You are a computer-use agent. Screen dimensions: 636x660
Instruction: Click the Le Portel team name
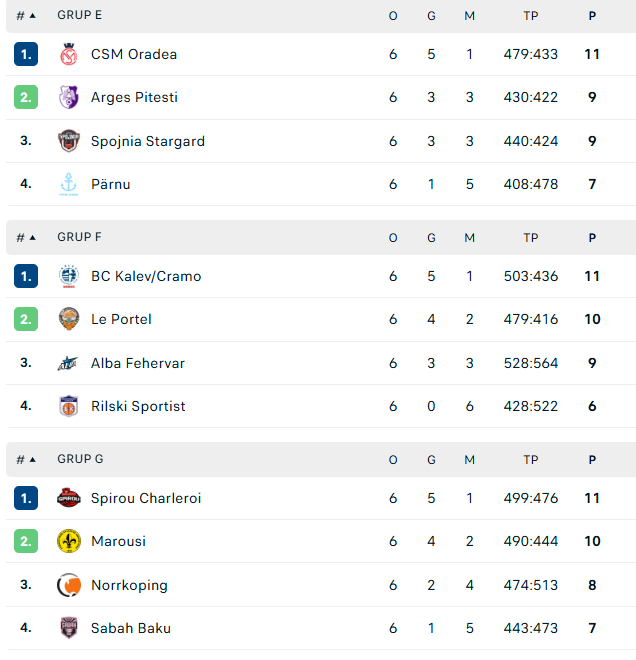(x=121, y=319)
